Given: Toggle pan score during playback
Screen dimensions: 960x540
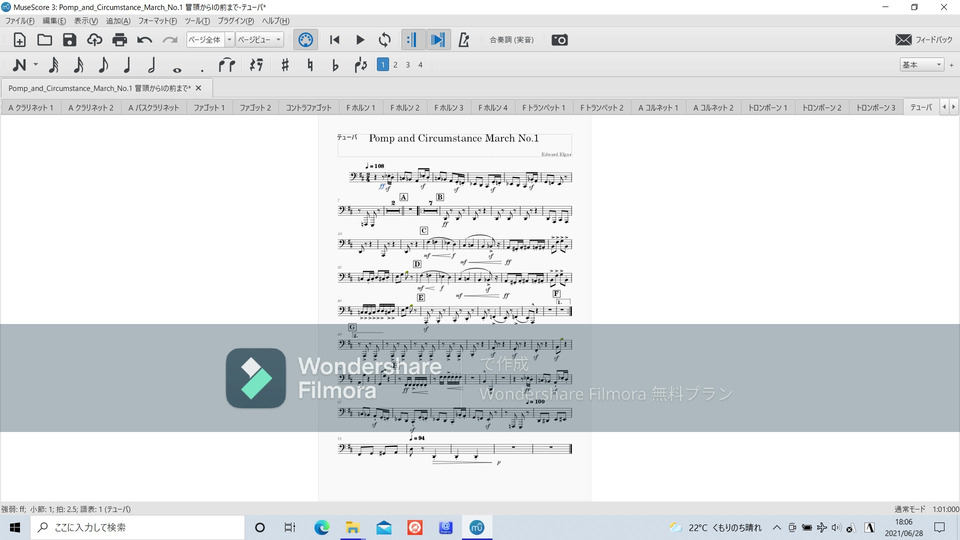Looking at the screenshot, I should (x=437, y=40).
